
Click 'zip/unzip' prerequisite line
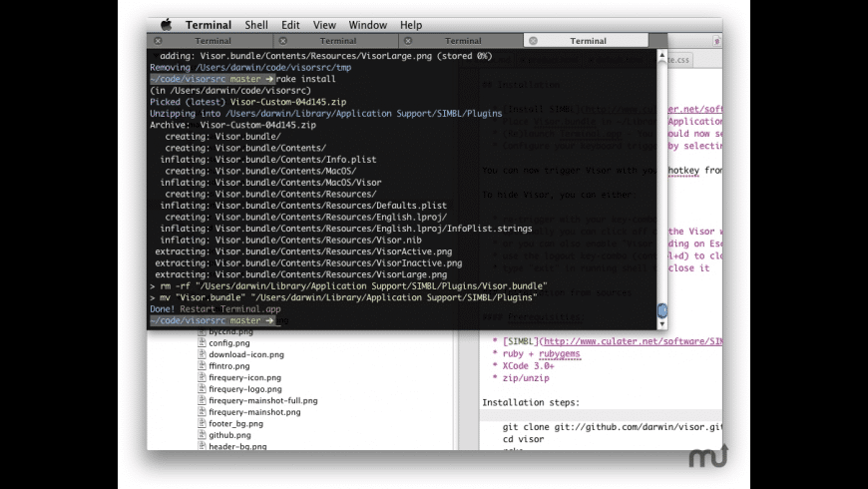coord(526,378)
